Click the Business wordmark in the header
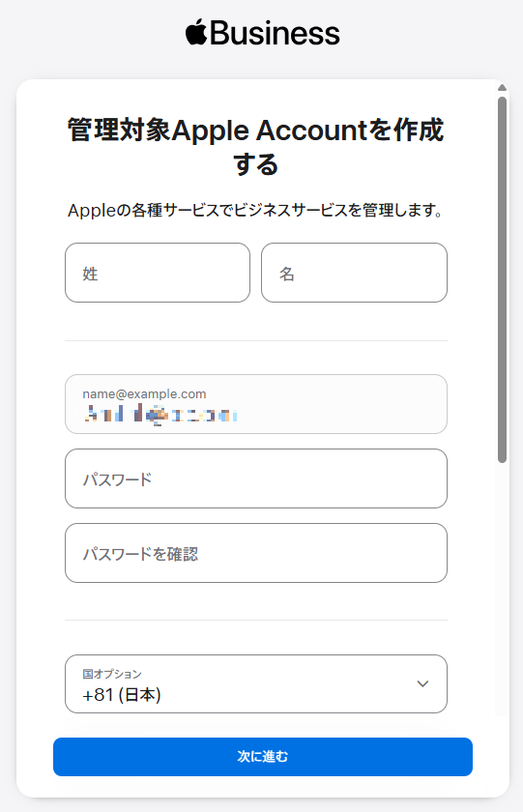 coord(275,33)
